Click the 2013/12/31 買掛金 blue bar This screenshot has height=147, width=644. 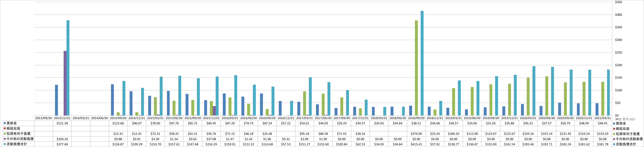(x=57, y=100)
